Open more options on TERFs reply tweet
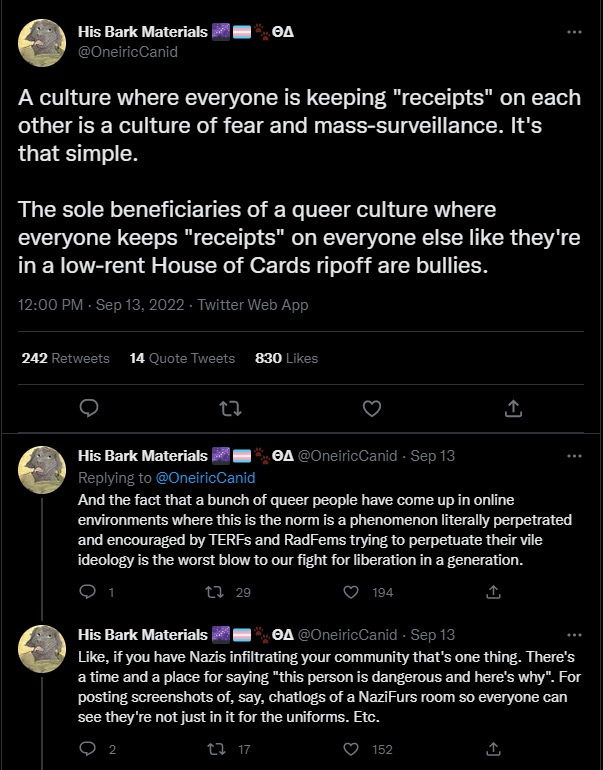Screen dimensions: 603x770 [574, 455]
